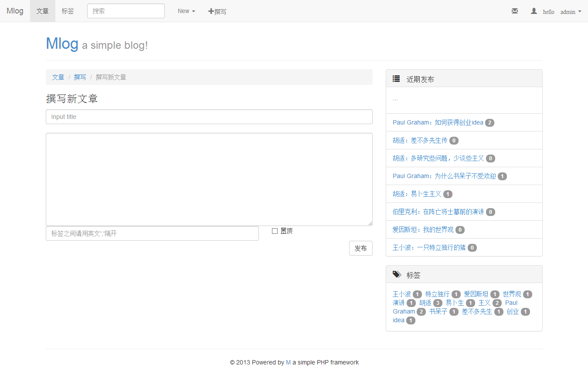The height and width of the screenshot is (371, 588).
Task: Focus the article content text area
Action: point(209,179)
